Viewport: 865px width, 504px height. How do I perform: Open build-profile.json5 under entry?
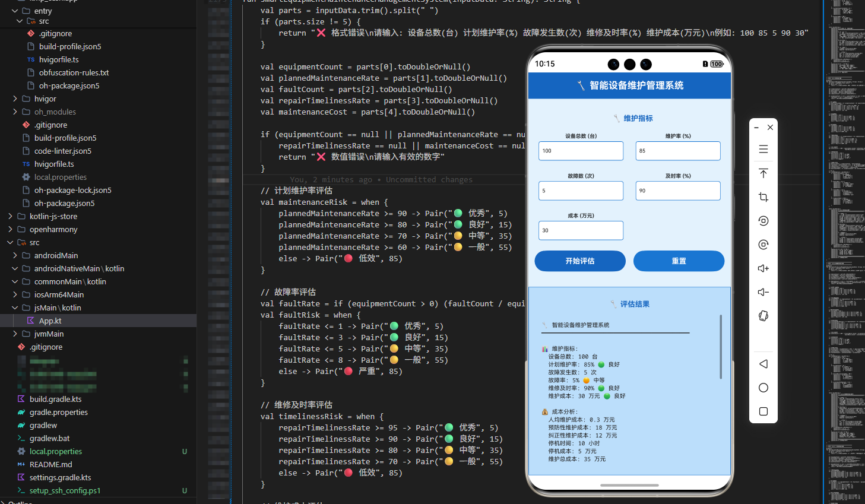pos(70,46)
